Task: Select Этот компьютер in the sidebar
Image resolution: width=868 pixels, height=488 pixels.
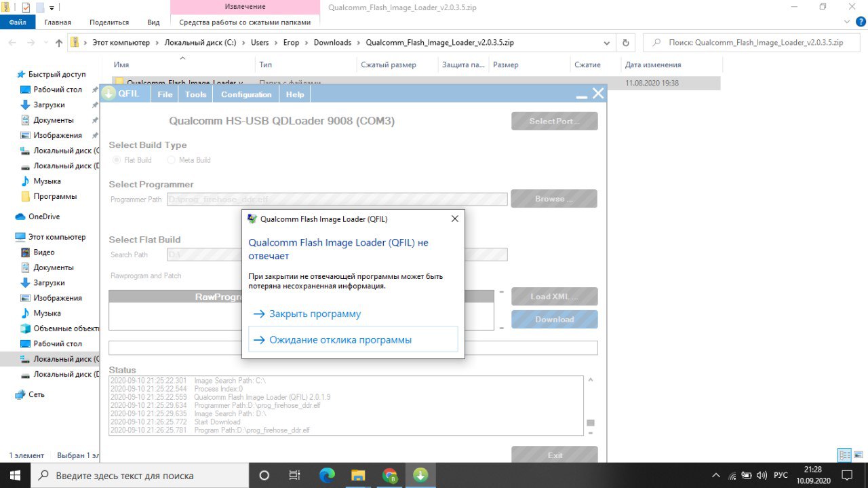Action: [x=57, y=237]
